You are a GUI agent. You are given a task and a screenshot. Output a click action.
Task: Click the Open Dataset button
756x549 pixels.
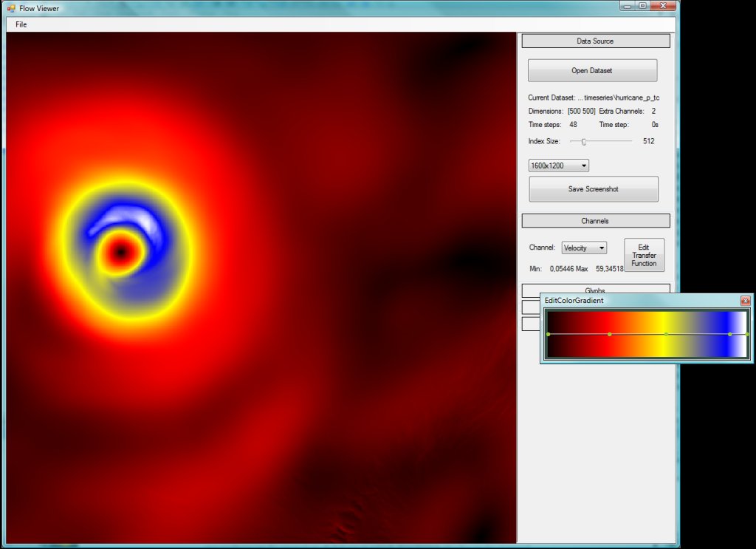(592, 69)
